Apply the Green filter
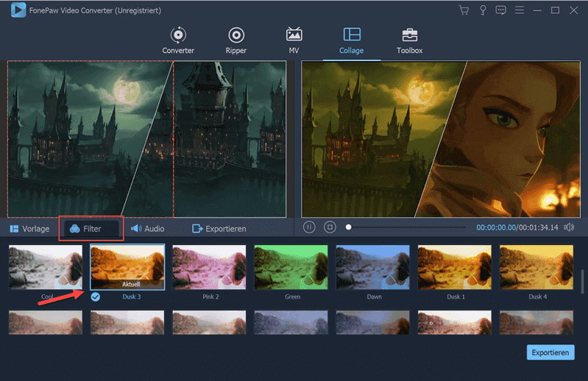This screenshot has height=381, width=588. click(291, 267)
